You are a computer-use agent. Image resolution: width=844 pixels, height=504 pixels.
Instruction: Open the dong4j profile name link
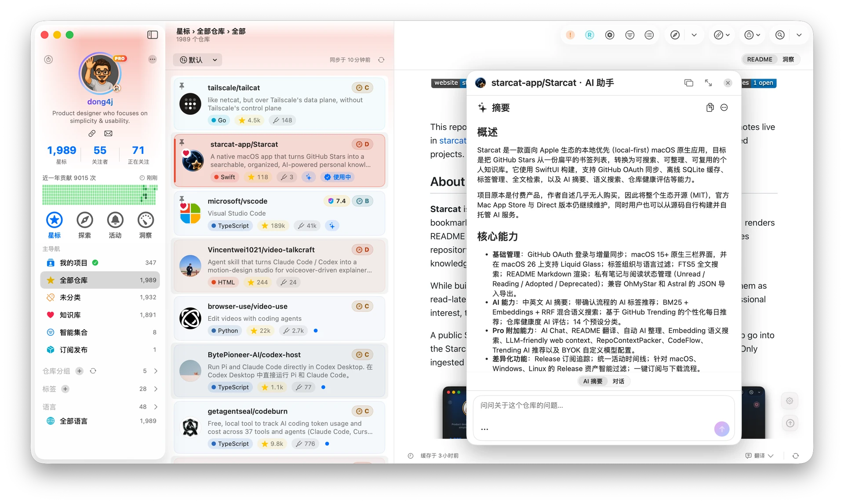click(100, 102)
